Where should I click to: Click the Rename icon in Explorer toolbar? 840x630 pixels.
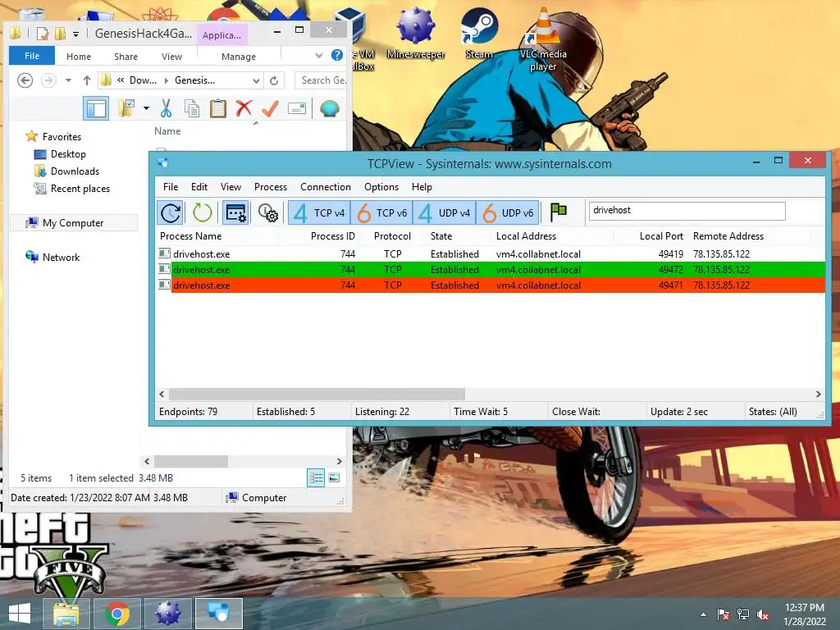click(x=297, y=108)
